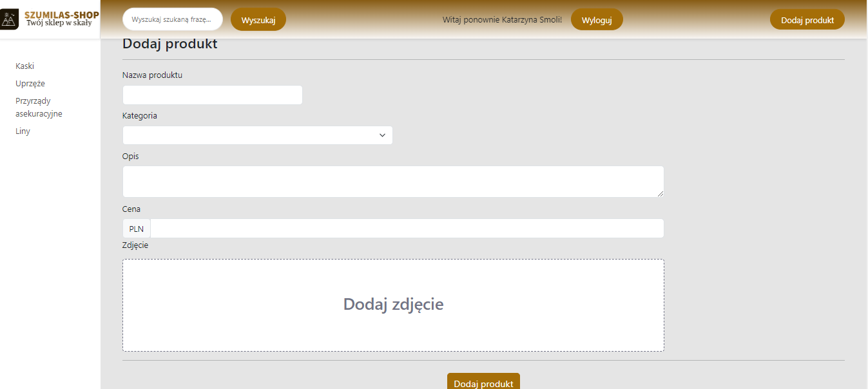
Task: Go to Przyrządy asekuracyjne category
Action: (x=39, y=108)
